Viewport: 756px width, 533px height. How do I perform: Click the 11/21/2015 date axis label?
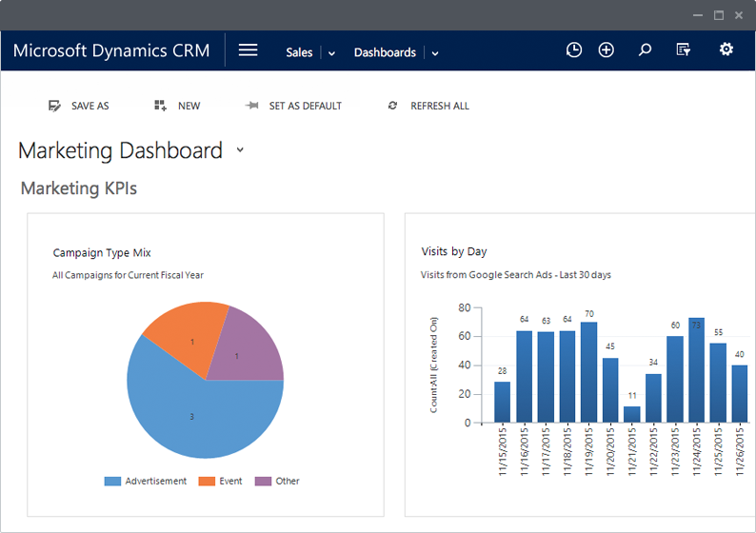(632, 452)
